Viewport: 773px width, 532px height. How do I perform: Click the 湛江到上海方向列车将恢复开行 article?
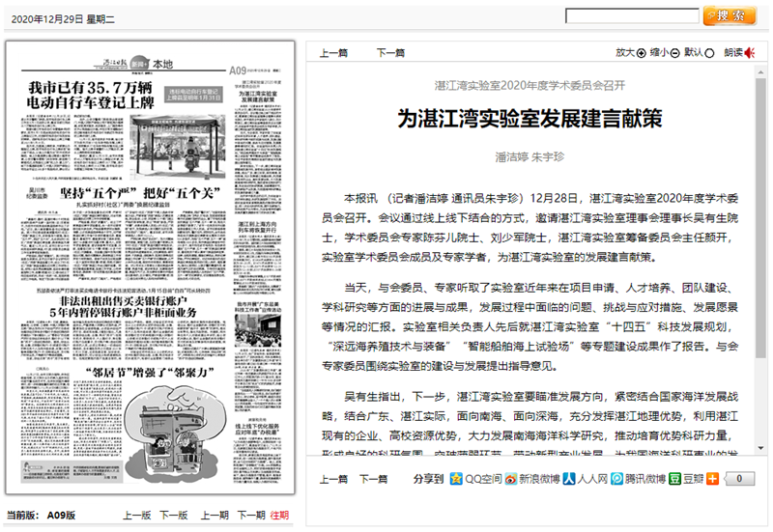(x=257, y=227)
